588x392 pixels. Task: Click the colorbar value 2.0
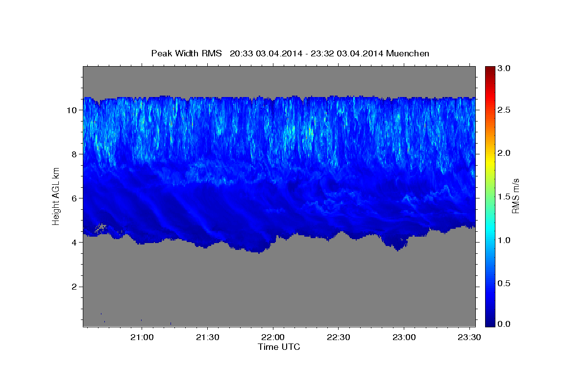tap(505, 153)
